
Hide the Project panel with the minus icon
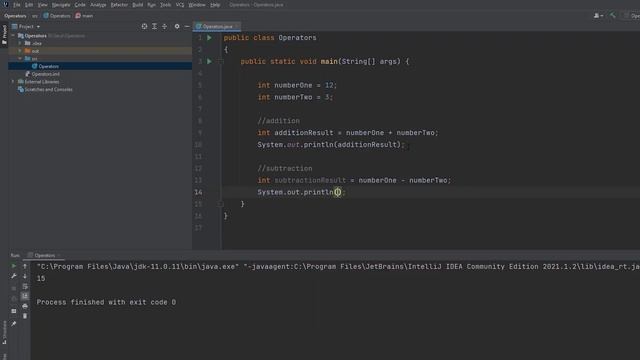[x=187, y=27]
